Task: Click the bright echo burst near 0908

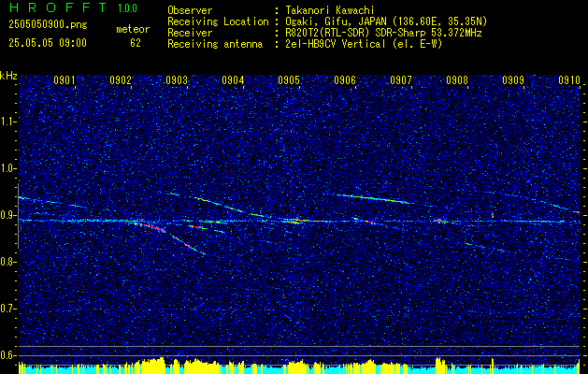Action: click(x=440, y=221)
